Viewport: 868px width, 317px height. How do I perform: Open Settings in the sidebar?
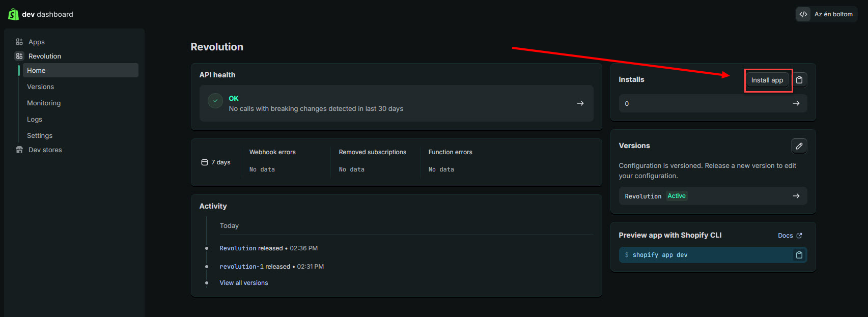point(40,135)
